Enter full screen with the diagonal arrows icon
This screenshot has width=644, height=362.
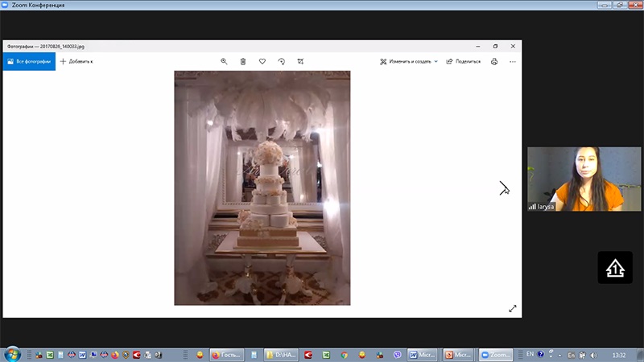pyautogui.click(x=513, y=308)
